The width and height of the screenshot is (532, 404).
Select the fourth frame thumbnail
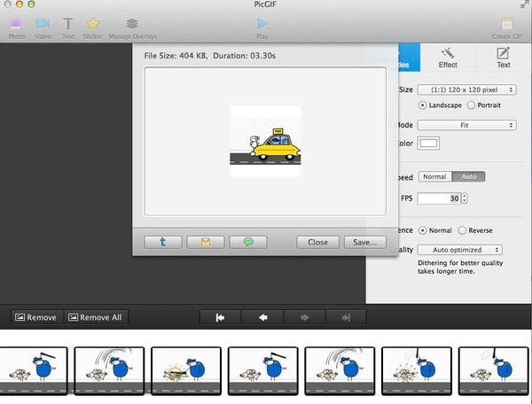(x=263, y=371)
